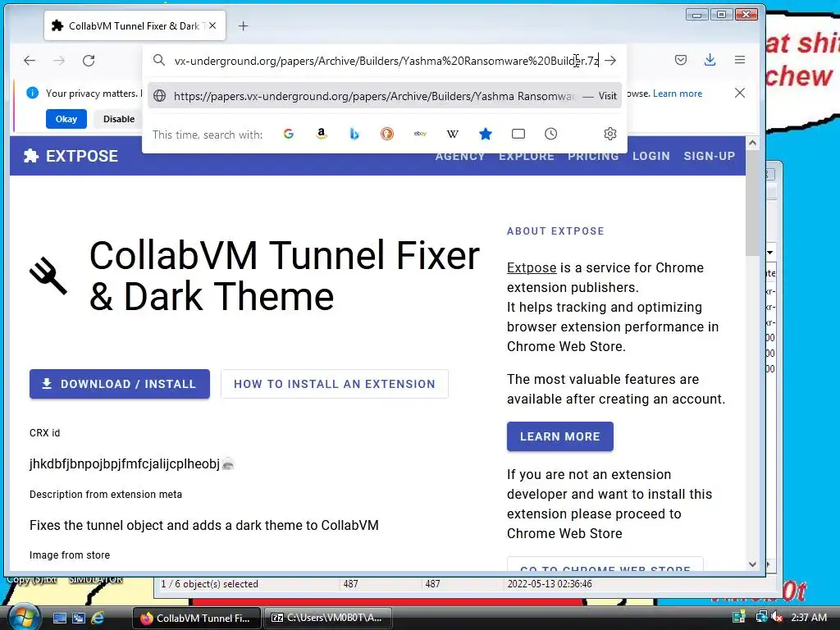The width and height of the screenshot is (840, 630).
Task: Click HOW TO INSTALL AN EXTENSION button
Action: [x=335, y=384]
